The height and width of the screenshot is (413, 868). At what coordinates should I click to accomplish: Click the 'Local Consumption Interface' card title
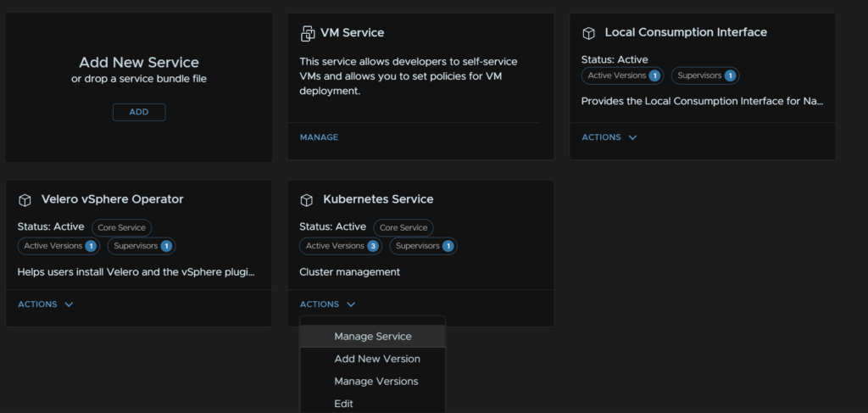coord(686,32)
